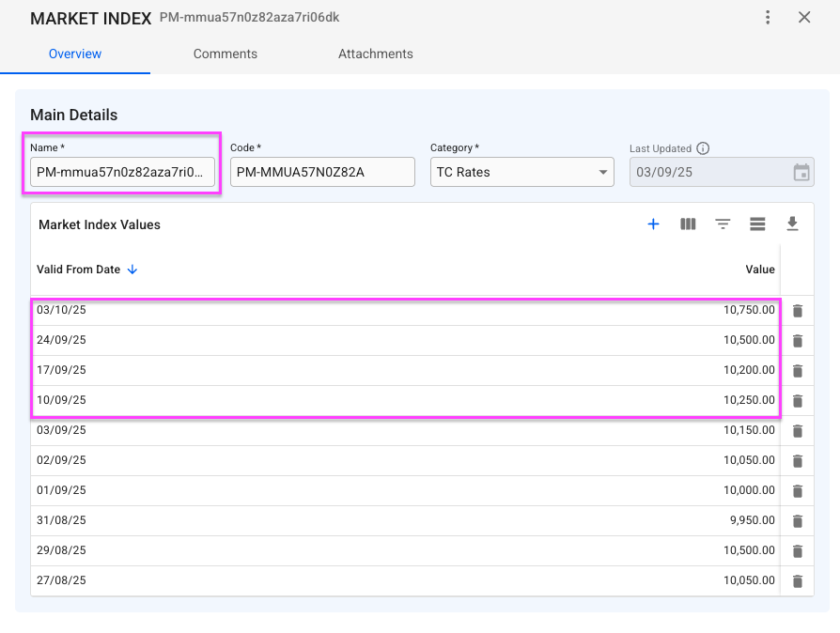Add a new market index value row
The width and height of the screenshot is (840, 633).
click(654, 224)
